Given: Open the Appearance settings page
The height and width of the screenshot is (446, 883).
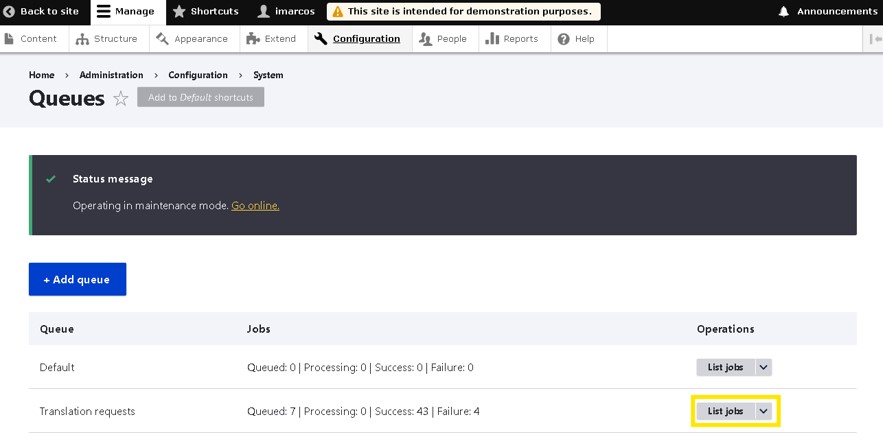Looking at the screenshot, I should click(x=192, y=39).
